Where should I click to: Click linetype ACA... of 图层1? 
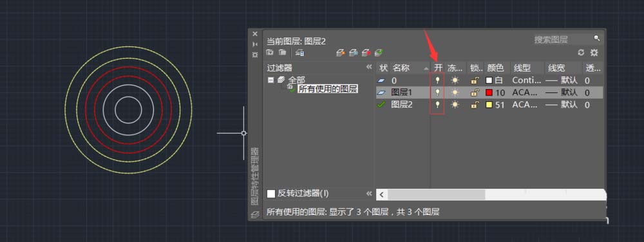pos(525,92)
